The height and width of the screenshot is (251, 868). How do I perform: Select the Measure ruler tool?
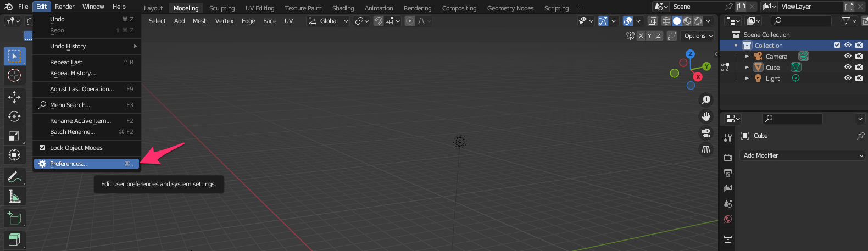pos(14,196)
